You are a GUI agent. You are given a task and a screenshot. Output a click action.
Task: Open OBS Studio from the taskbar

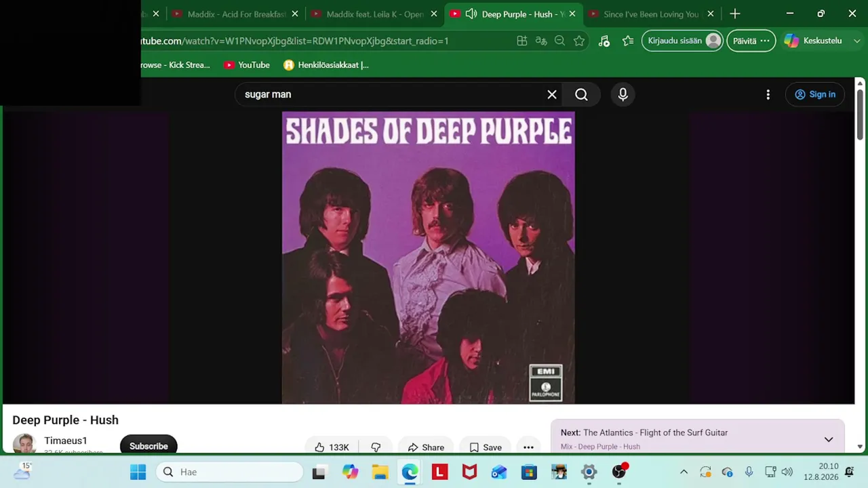click(618, 472)
